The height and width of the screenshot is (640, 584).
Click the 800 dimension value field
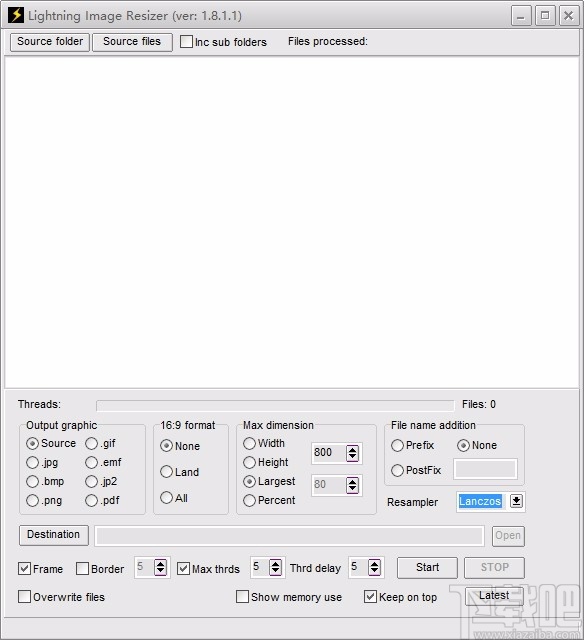tap(328, 453)
